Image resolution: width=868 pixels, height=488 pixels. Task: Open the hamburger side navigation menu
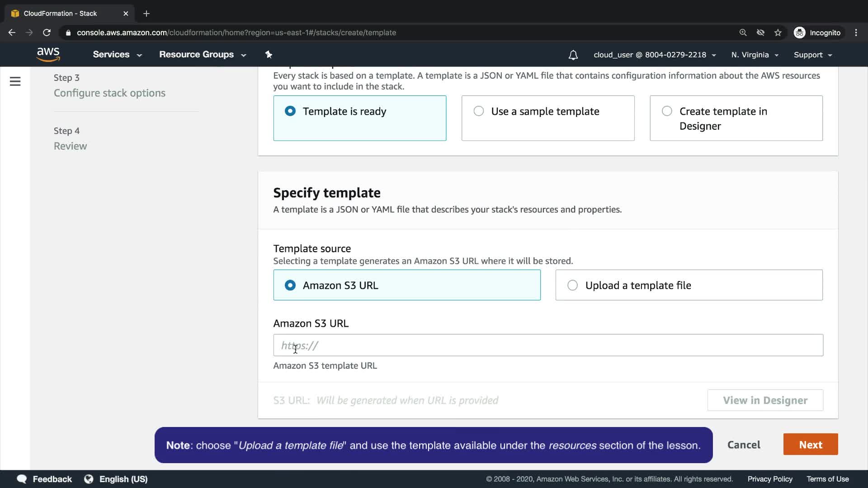(15, 81)
